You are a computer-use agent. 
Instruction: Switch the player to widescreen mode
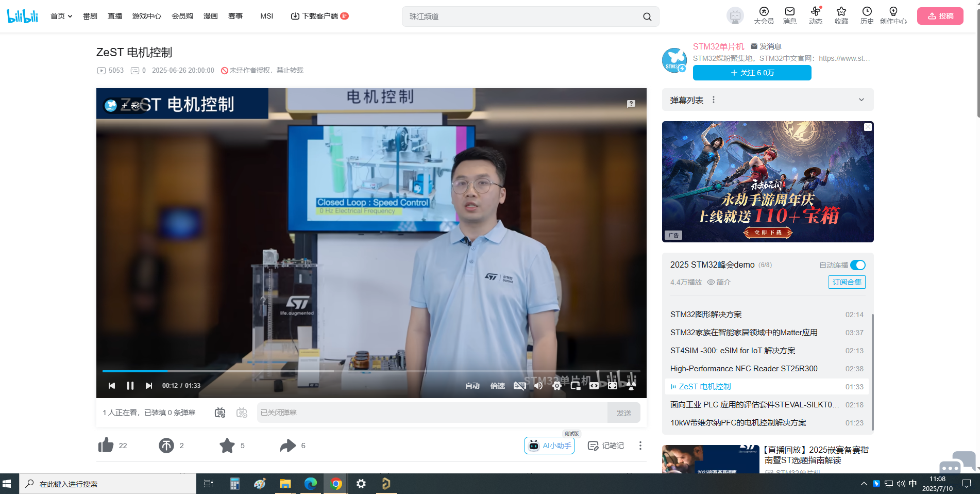(x=594, y=385)
